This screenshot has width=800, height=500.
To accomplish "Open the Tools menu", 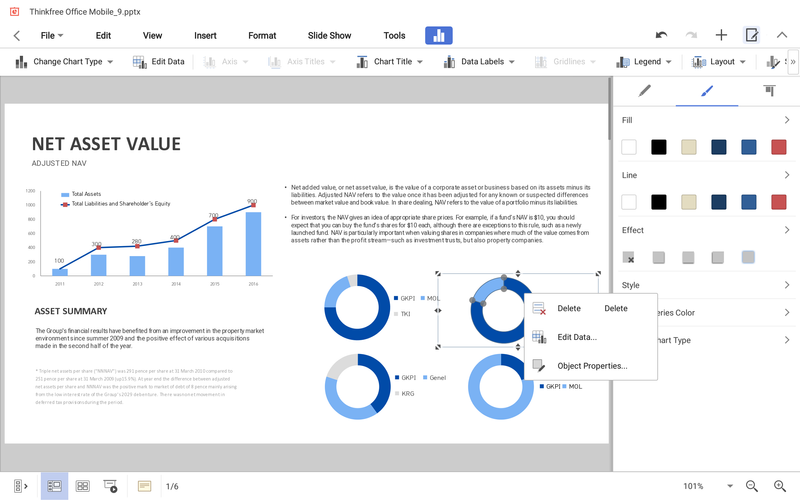I will coord(394,35).
